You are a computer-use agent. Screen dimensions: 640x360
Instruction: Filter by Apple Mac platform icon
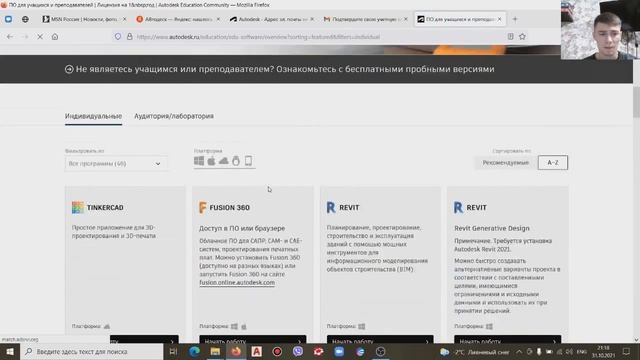pos(211,161)
